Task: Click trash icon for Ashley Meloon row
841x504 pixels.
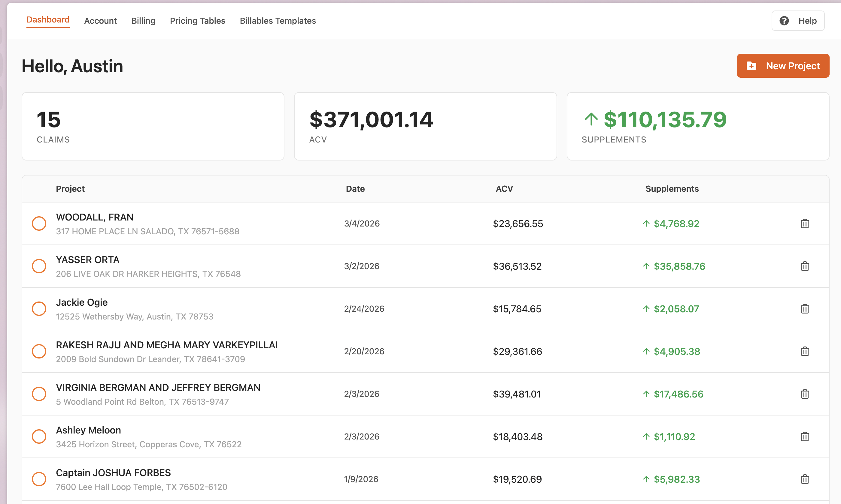Action: pos(804,436)
